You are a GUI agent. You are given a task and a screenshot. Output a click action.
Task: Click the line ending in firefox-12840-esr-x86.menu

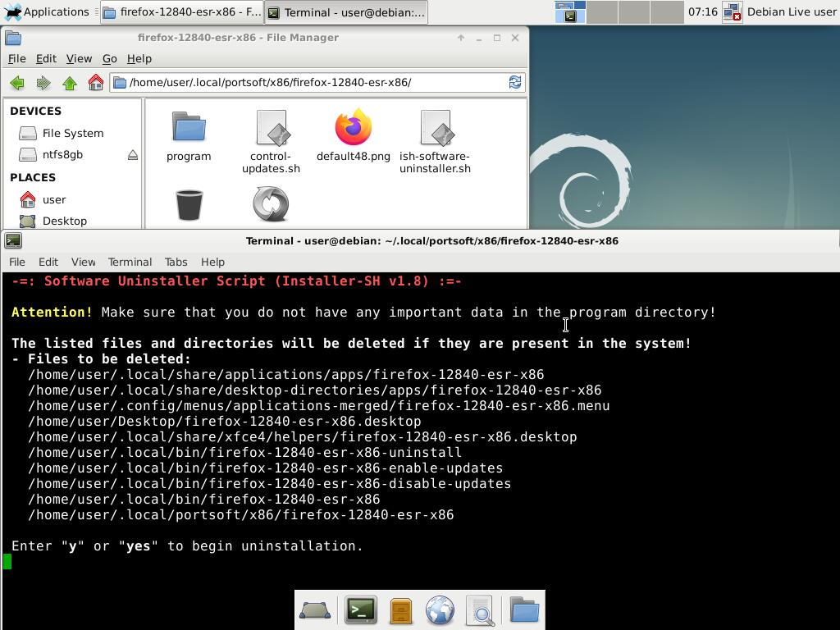click(x=319, y=405)
